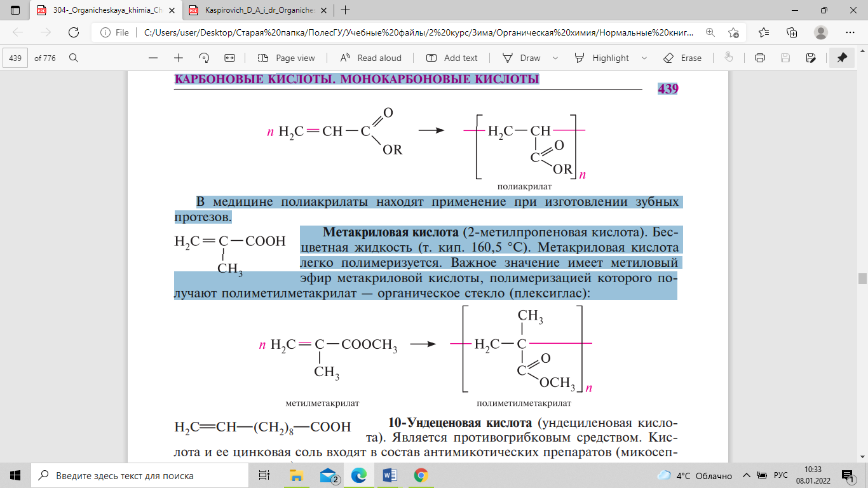This screenshot has height=488, width=868.
Task: Go back to previous page
Action: coord(18,32)
